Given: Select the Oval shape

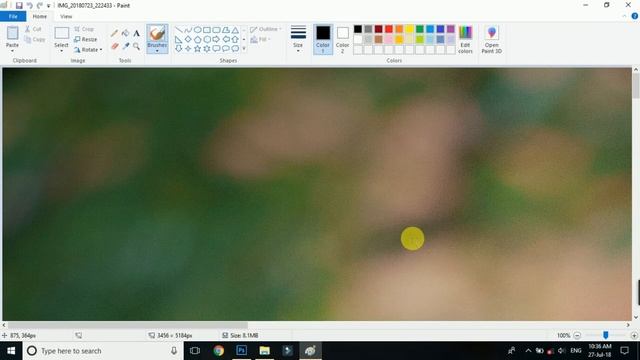Looking at the screenshot, I should 198,30.
